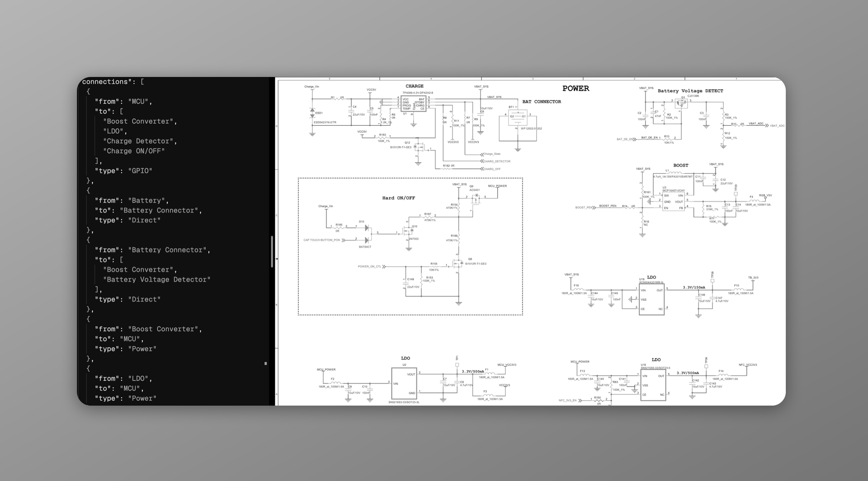Click the BAT CONNECTOR heading
868x481 pixels.
pyautogui.click(x=542, y=102)
